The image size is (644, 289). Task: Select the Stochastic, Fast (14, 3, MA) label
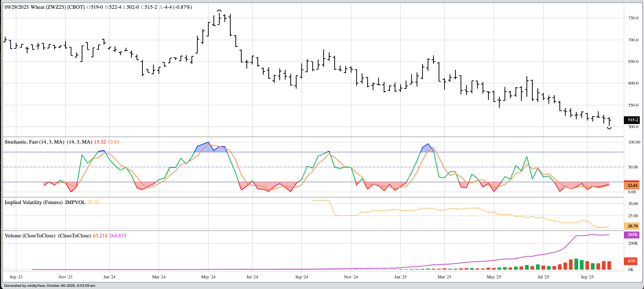(34, 142)
